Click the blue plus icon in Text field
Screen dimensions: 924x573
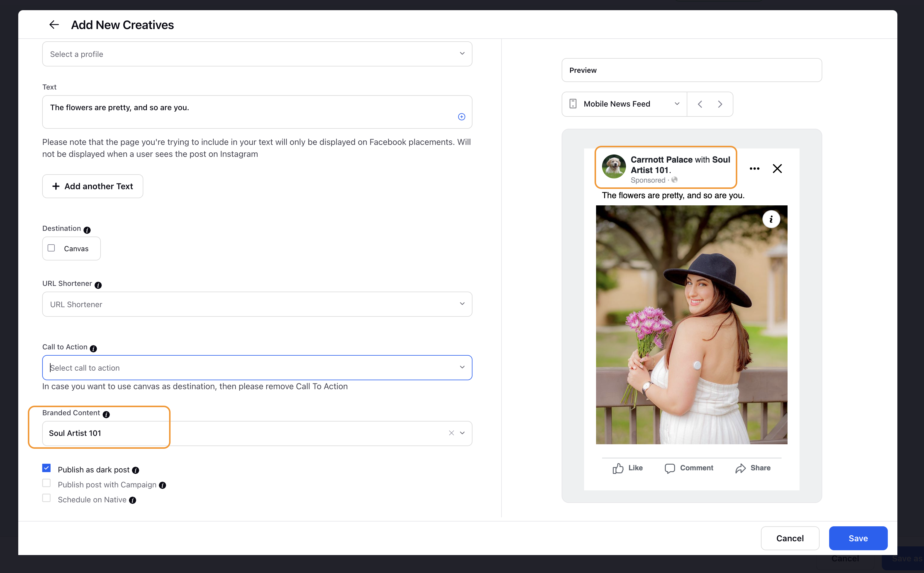click(x=462, y=117)
